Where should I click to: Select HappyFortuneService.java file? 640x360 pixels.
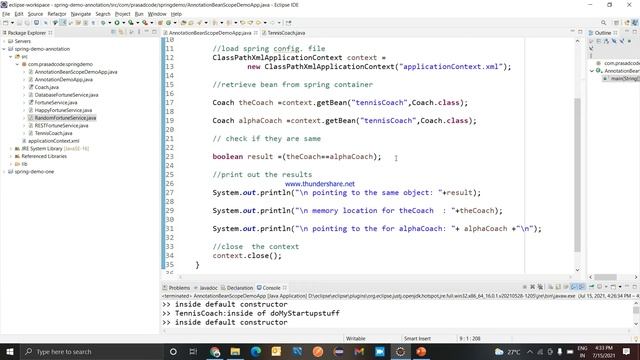(x=63, y=110)
